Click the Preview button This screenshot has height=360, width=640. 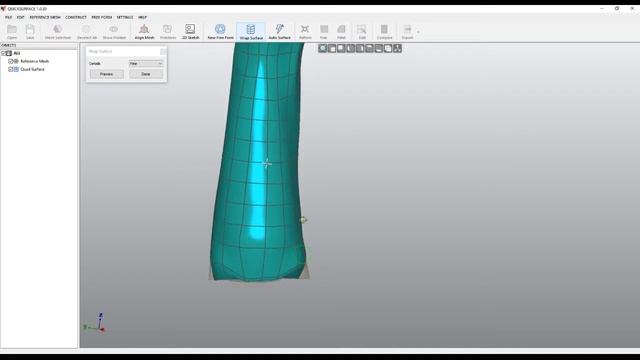click(107, 74)
